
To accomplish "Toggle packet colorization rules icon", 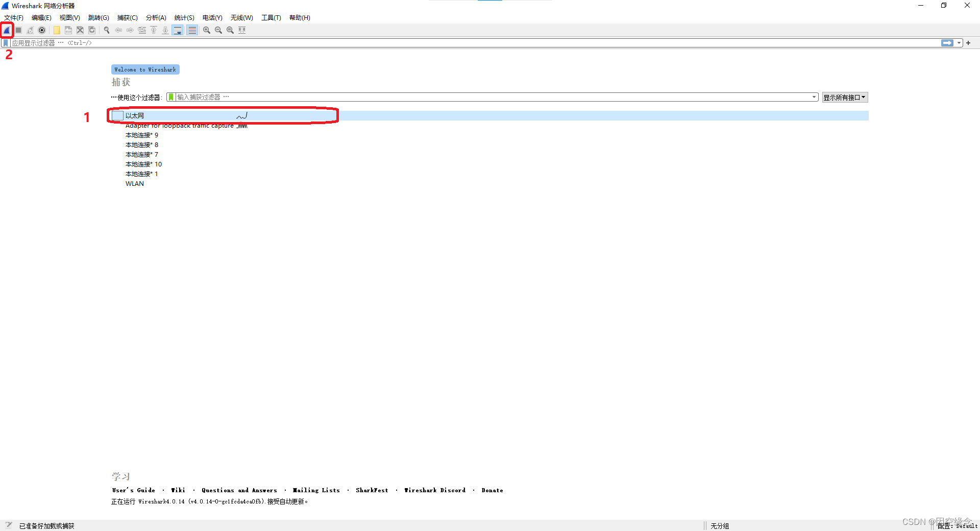I will point(192,30).
